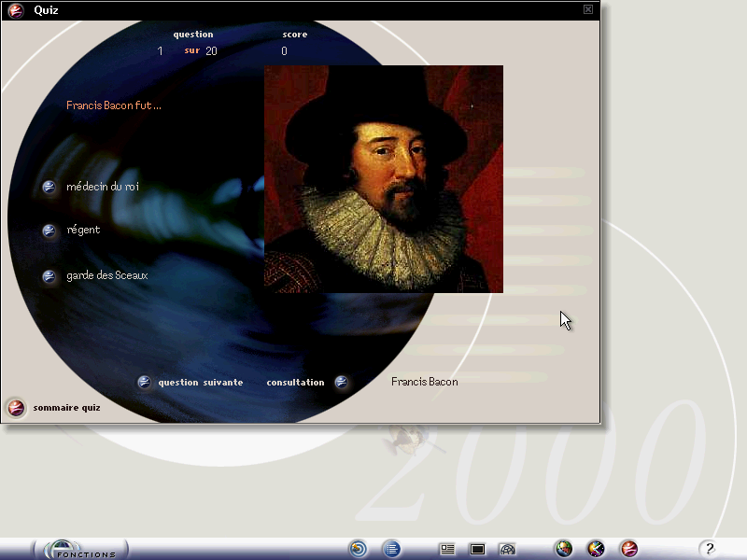Choose the 'garde des Sceaux' answer text
Viewport: 747px width, 560px height.
[107, 275]
